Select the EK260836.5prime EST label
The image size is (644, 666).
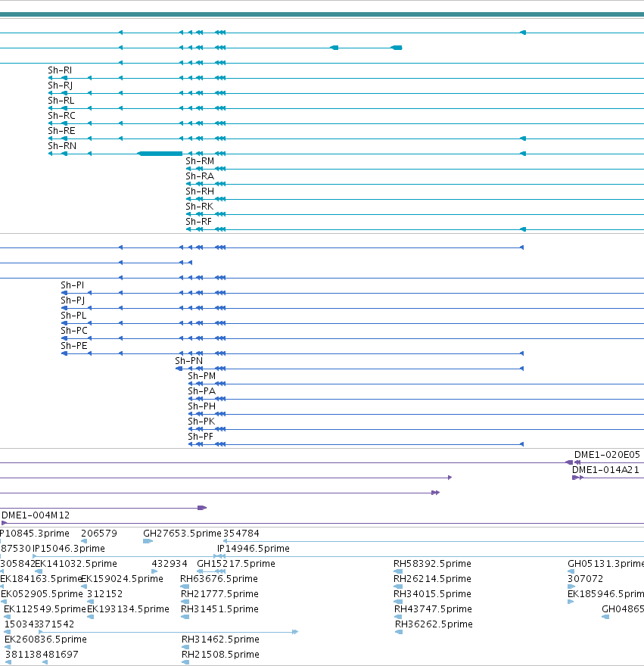[46, 640]
